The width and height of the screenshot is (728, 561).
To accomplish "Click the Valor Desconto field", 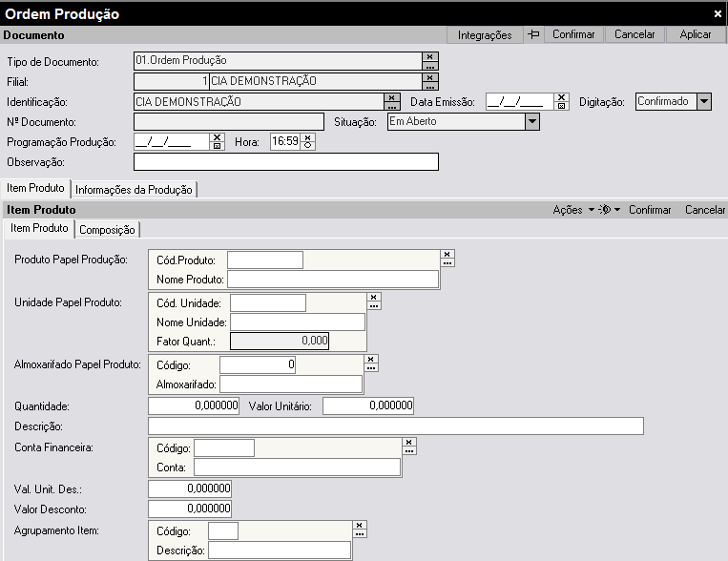I will coord(190,509).
